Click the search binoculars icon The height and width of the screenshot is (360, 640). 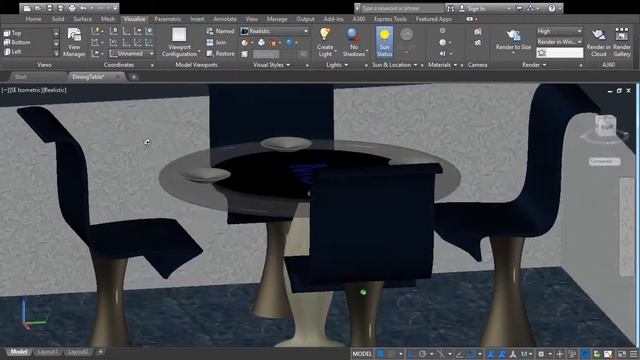(x=450, y=8)
